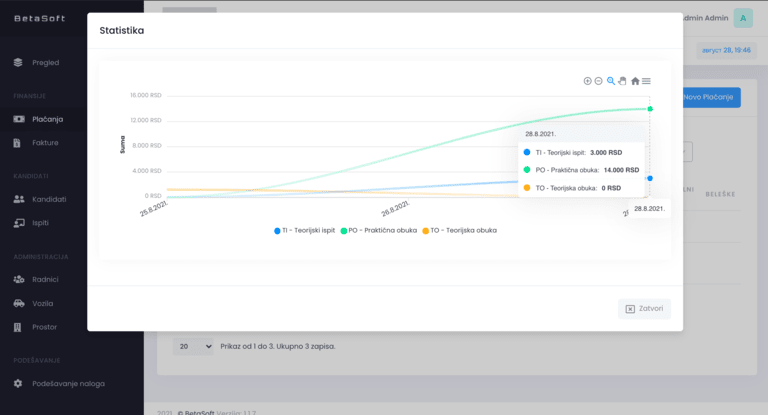Click the chart zoom out icon
768x415 pixels.
[599, 81]
